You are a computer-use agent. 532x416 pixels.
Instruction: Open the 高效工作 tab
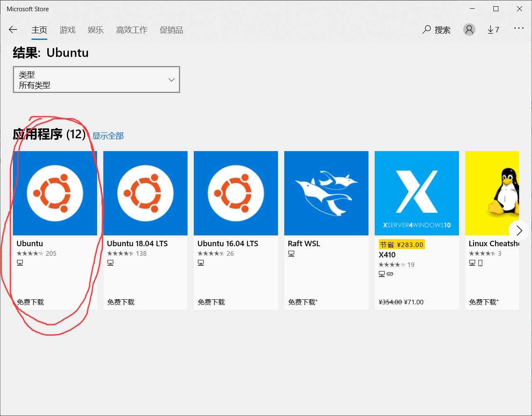click(132, 30)
